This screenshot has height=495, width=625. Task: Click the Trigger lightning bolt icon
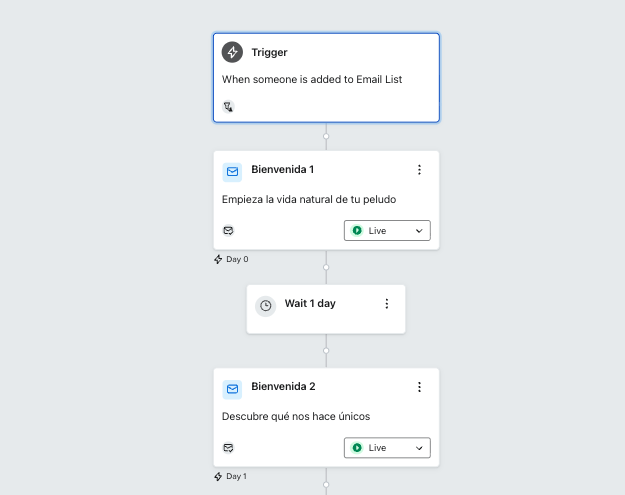232,52
